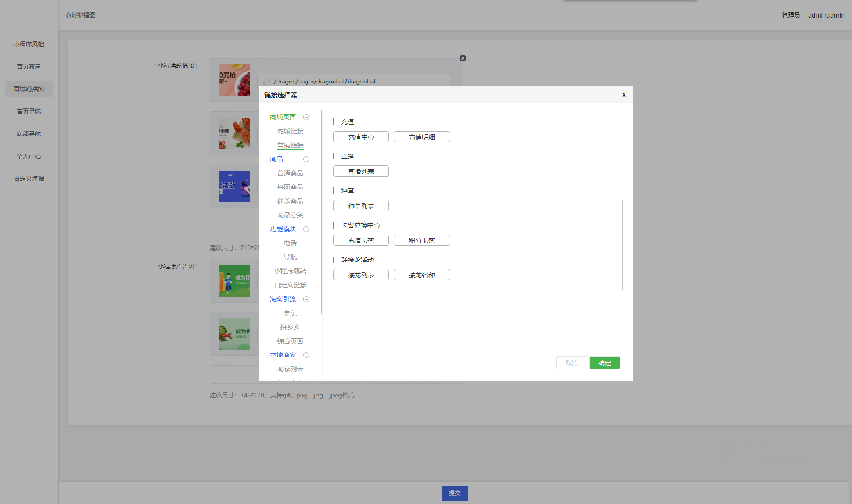This screenshot has width=852, height=504.
Task: Collapse the 淘客引流 tree group icon
Action: (306, 299)
